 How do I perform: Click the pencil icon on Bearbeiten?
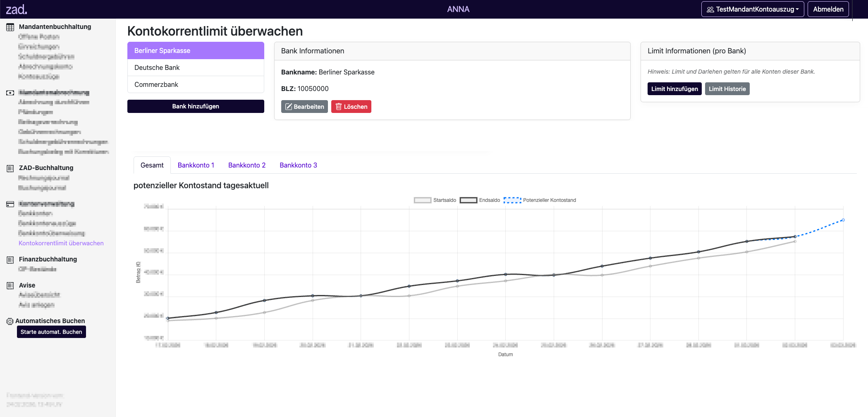click(289, 107)
